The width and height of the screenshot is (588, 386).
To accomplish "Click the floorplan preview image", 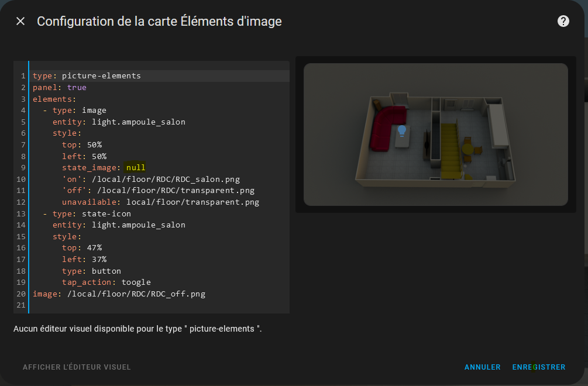I will [x=436, y=135].
